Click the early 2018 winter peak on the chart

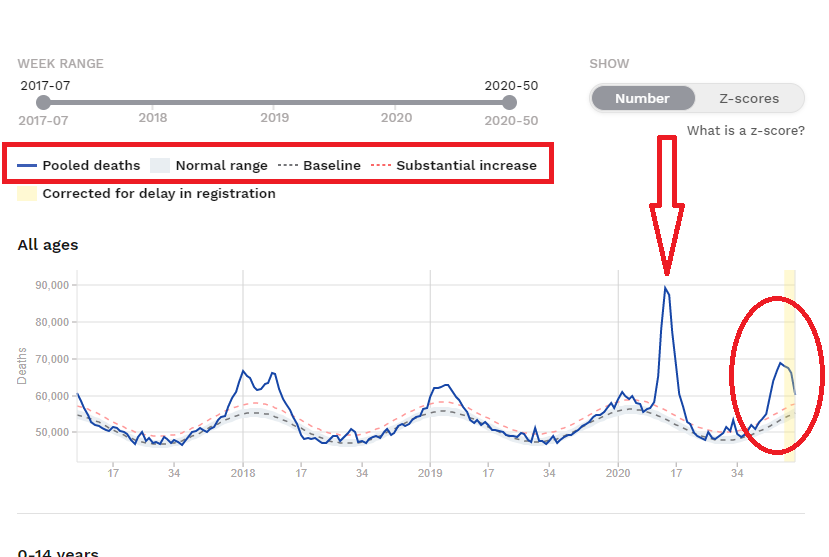tap(243, 371)
